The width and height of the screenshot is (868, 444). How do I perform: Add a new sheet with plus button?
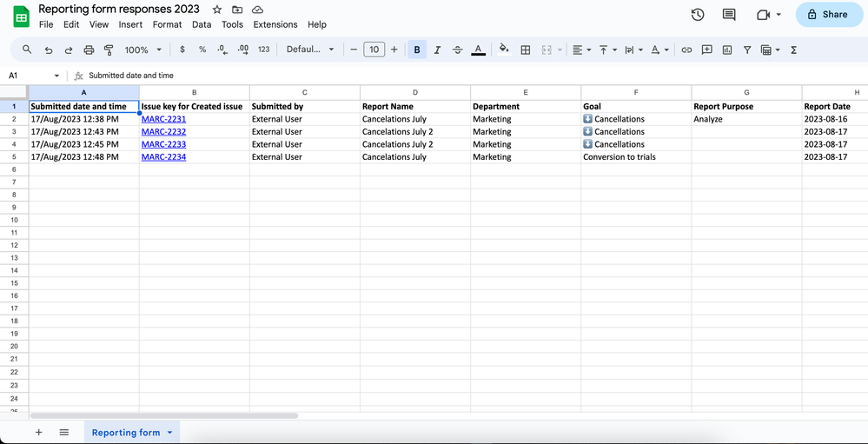(x=39, y=433)
